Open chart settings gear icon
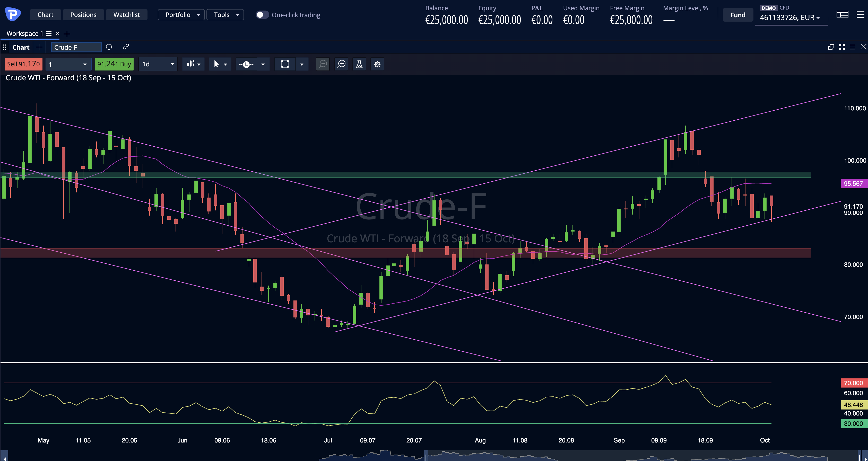This screenshot has height=461, width=868. pos(377,64)
